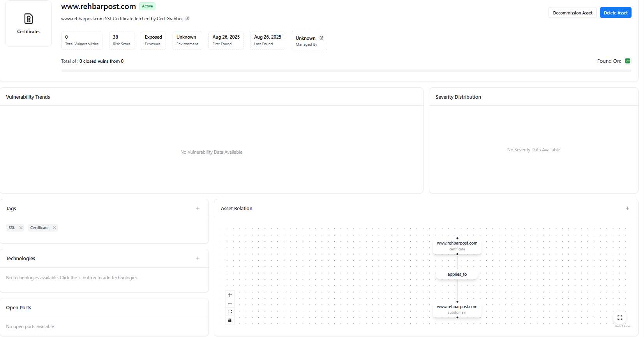Click 'No Vulnerability Data Available' text
This screenshot has height=337, width=644.
point(211,152)
